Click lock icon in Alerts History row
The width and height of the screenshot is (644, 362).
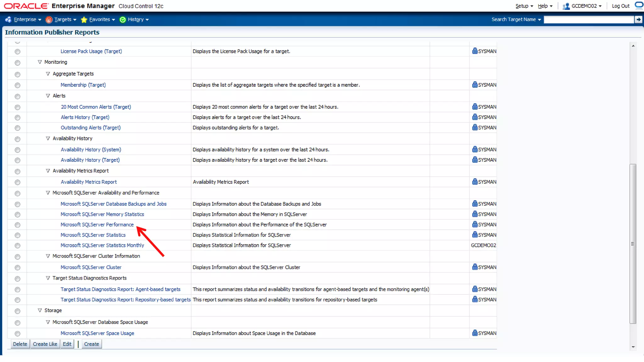[475, 117]
